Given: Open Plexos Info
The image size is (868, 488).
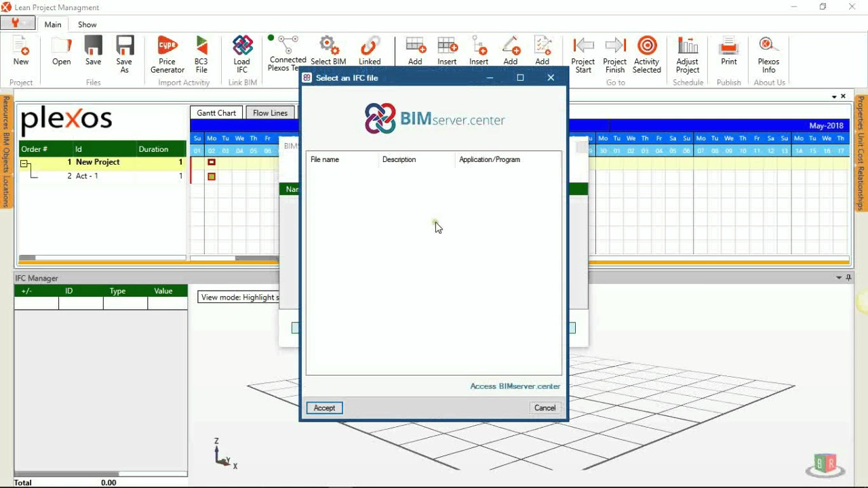Looking at the screenshot, I should [x=768, y=46].
